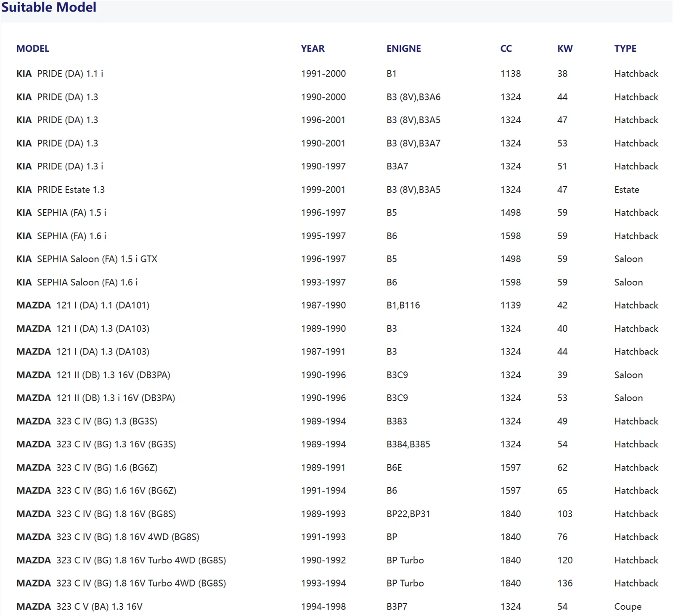This screenshot has height=616, width=673.
Task: Click KW value '120'
Action: (564, 560)
